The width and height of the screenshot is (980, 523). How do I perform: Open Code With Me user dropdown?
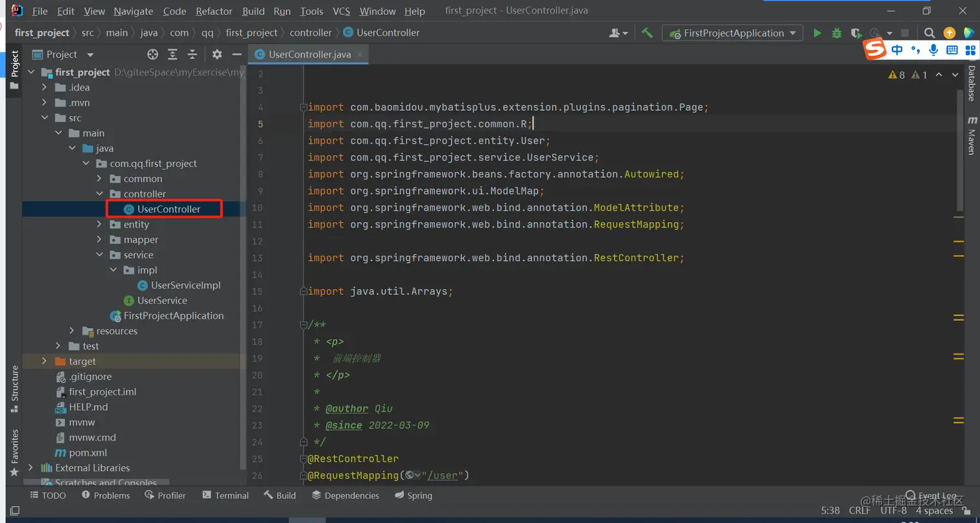pyautogui.click(x=619, y=33)
